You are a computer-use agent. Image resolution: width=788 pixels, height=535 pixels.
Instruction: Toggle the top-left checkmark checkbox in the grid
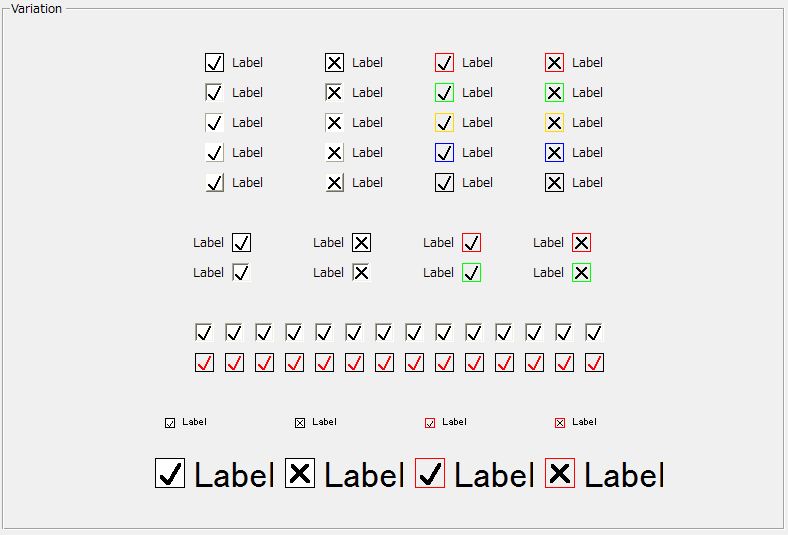(x=214, y=63)
